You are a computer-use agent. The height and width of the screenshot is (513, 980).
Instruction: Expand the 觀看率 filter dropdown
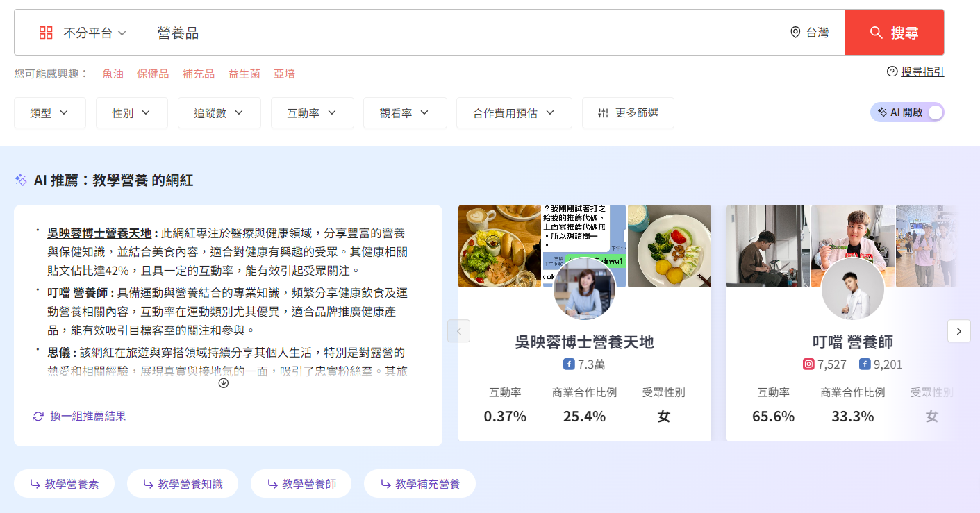[x=405, y=113]
